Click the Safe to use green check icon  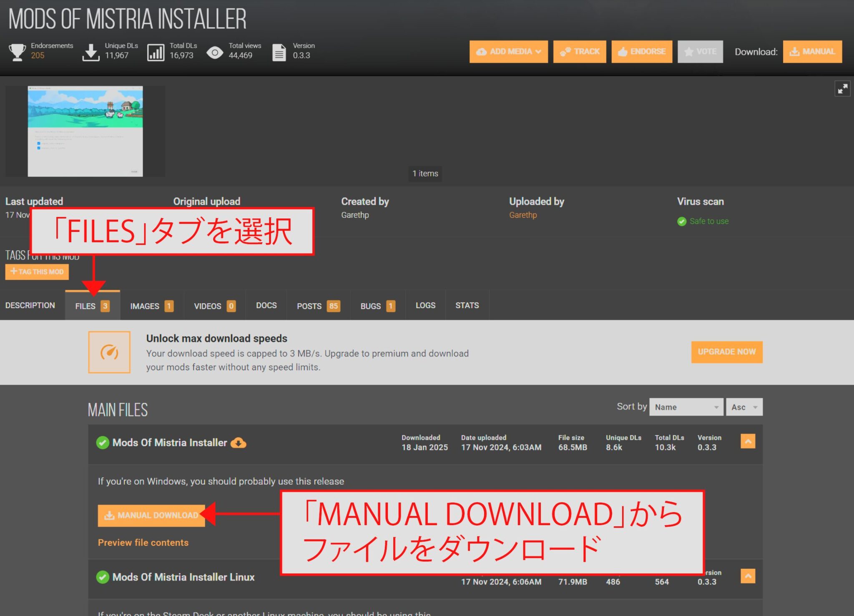[682, 221]
